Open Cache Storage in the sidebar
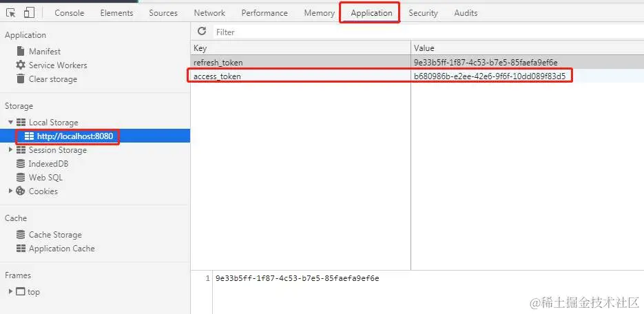Image resolution: width=644 pixels, height=314 pixels. 55,234
